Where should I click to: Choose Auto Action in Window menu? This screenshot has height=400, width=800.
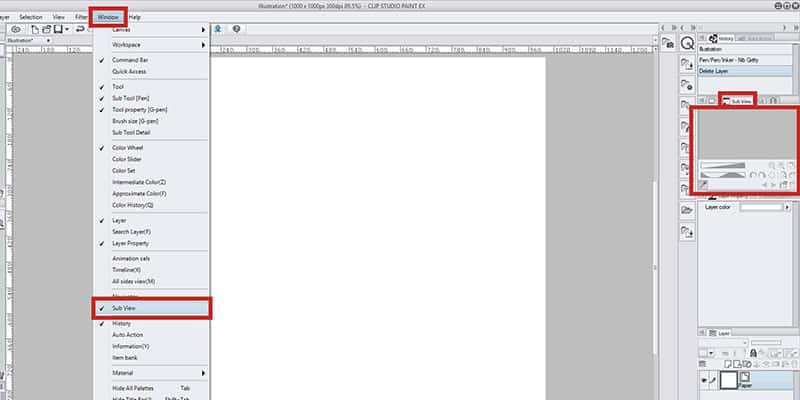pyautogui.click(x=151, y=335)
